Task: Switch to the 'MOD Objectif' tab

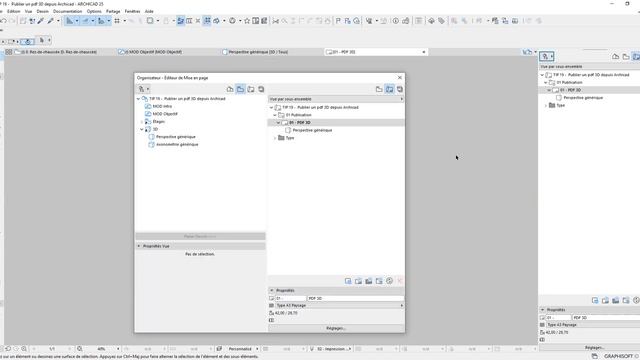Action: (x=154, y=52)
